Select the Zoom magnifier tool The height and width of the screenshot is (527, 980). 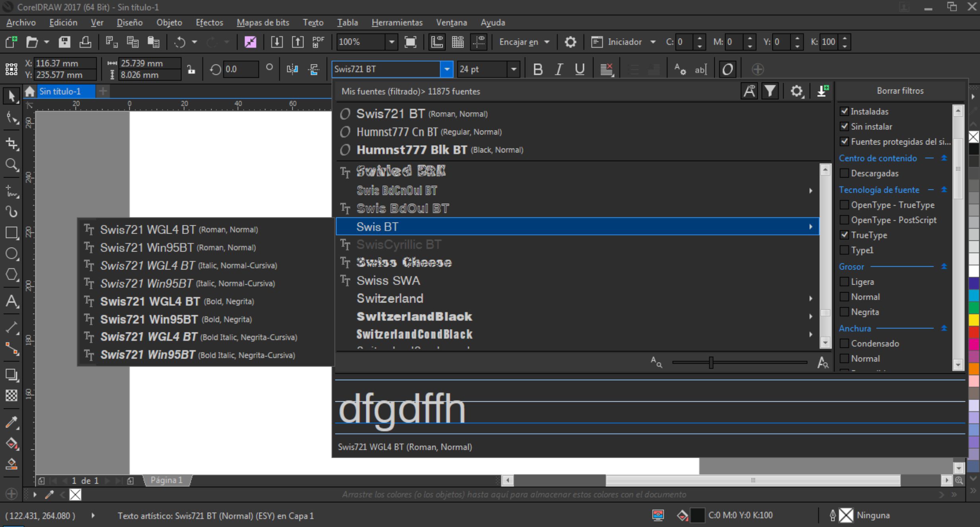click(11, 164)
